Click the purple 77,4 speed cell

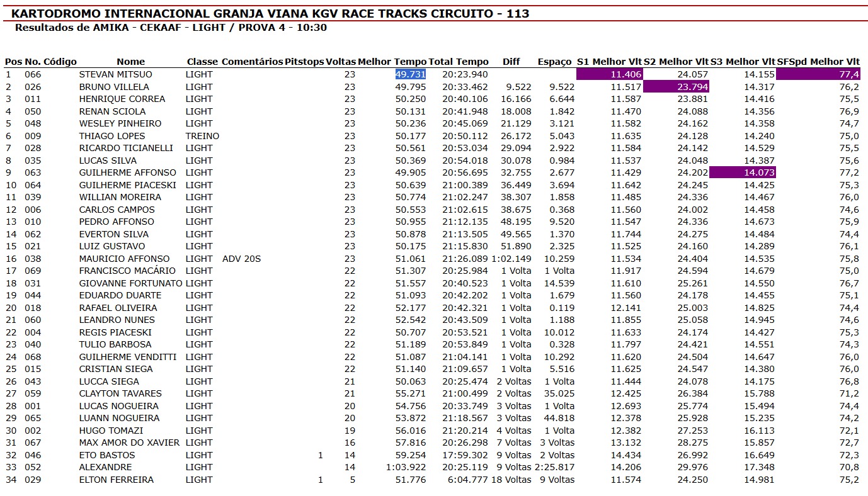[x=818, y=74]
